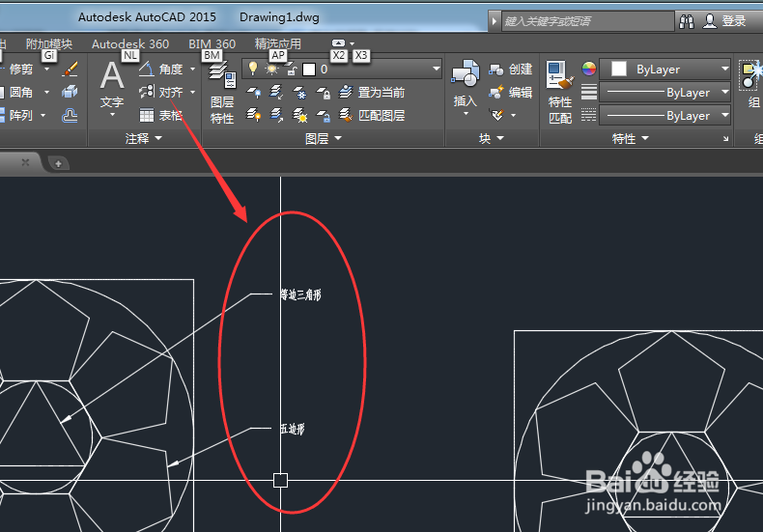Switch to the 附加模块 ribbon tab
The width and height of the screenshot is (763, 532).
(x=48, y=44)
